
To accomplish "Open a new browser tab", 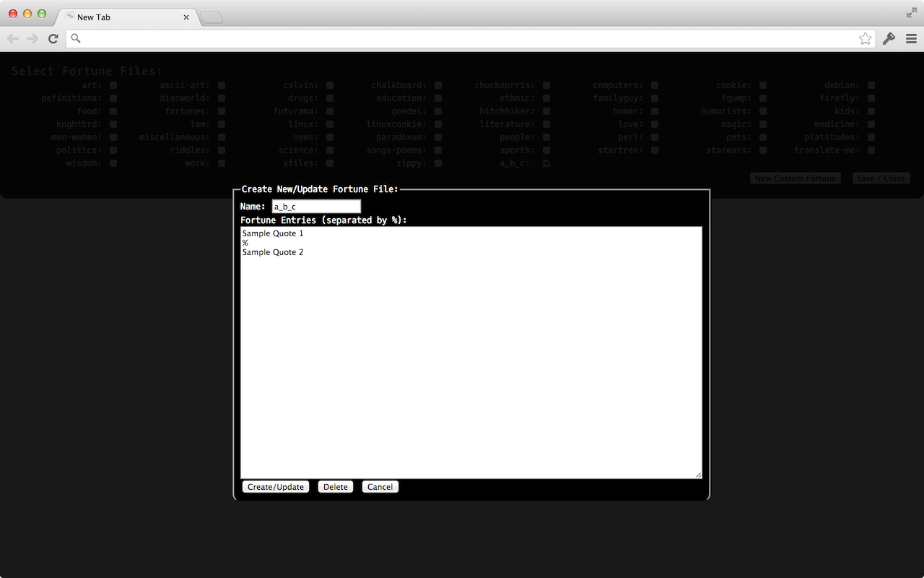I will coord(211,18).
